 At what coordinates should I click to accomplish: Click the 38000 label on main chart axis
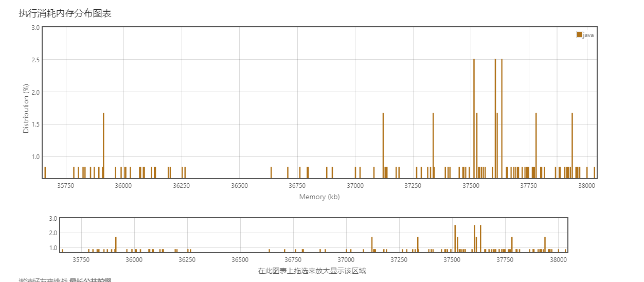(x=586, y=186)
